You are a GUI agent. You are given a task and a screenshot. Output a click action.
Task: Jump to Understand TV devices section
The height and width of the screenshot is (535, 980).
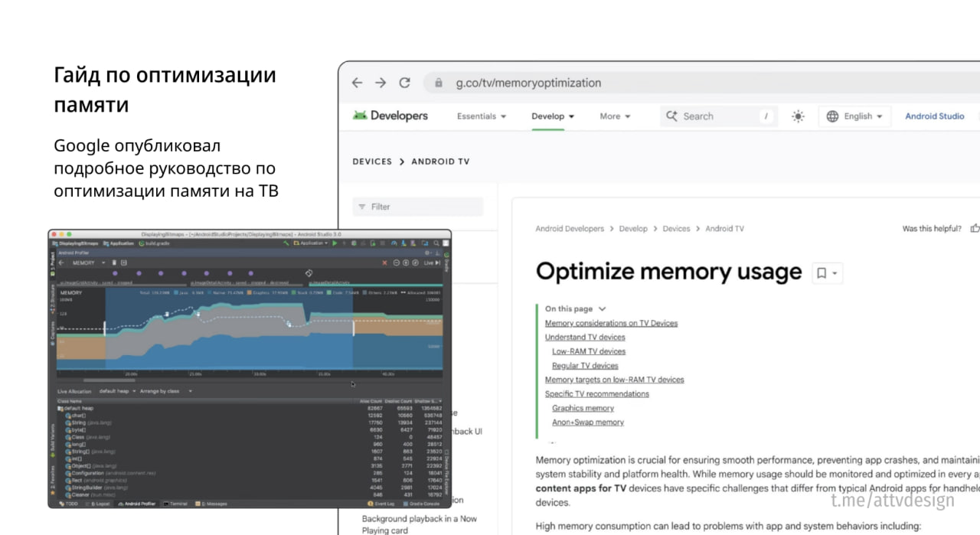[x=585, y=338]
